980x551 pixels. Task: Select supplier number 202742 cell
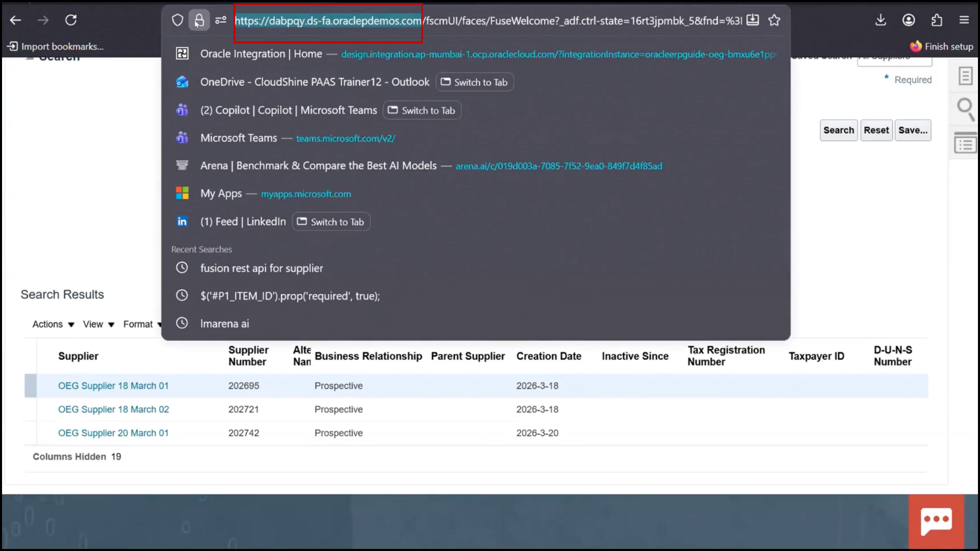tap(243, 433)
